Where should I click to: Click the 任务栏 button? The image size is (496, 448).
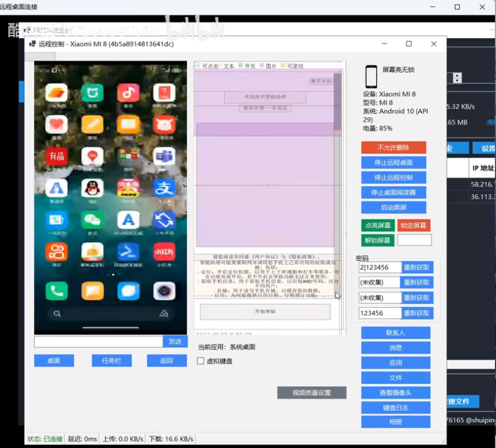111,360
